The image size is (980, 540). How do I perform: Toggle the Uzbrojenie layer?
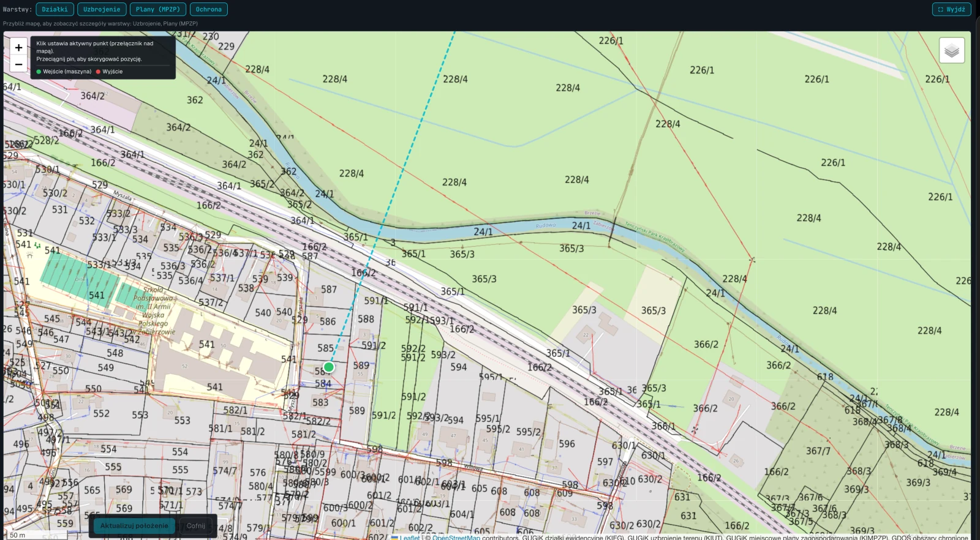[x=102, y=9]
